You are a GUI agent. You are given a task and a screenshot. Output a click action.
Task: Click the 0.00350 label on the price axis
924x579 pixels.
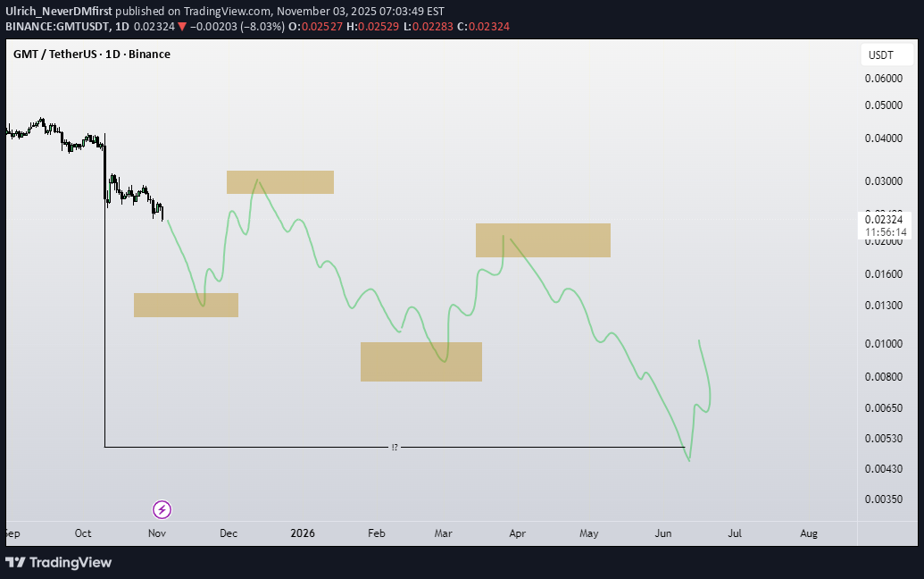pos(883,499)
